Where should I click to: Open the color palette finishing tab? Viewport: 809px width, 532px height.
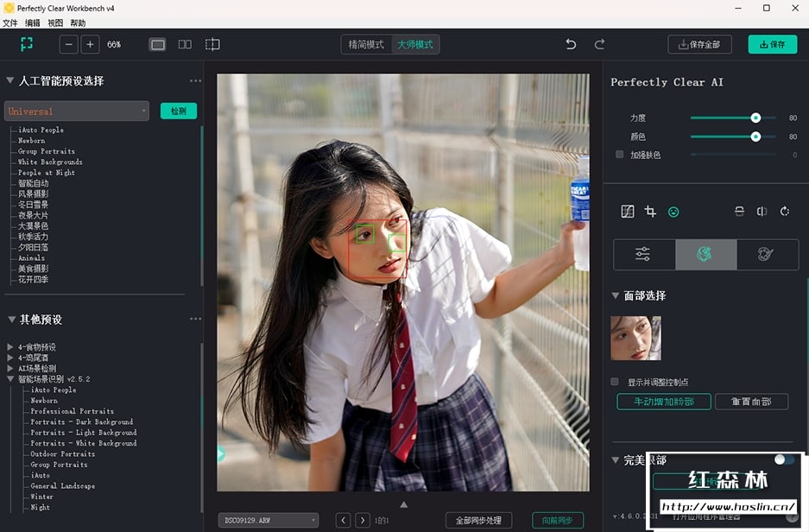[768, 254]
